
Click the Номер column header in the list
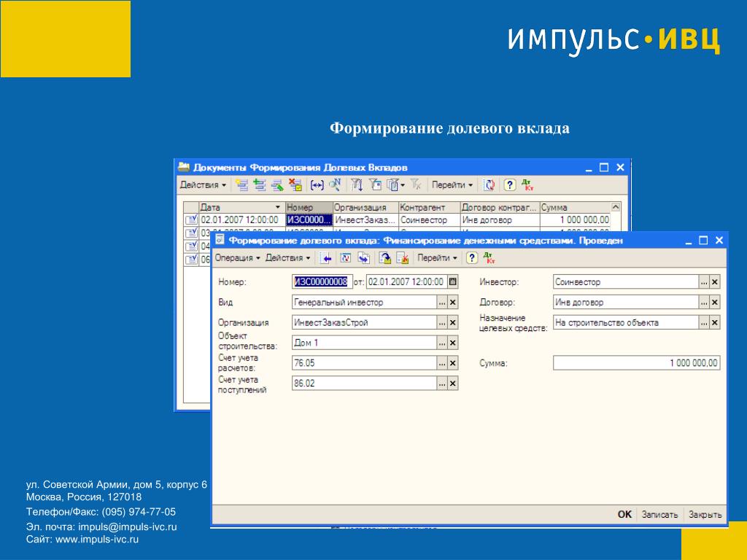pyautogui.click(x=309, y=208)
